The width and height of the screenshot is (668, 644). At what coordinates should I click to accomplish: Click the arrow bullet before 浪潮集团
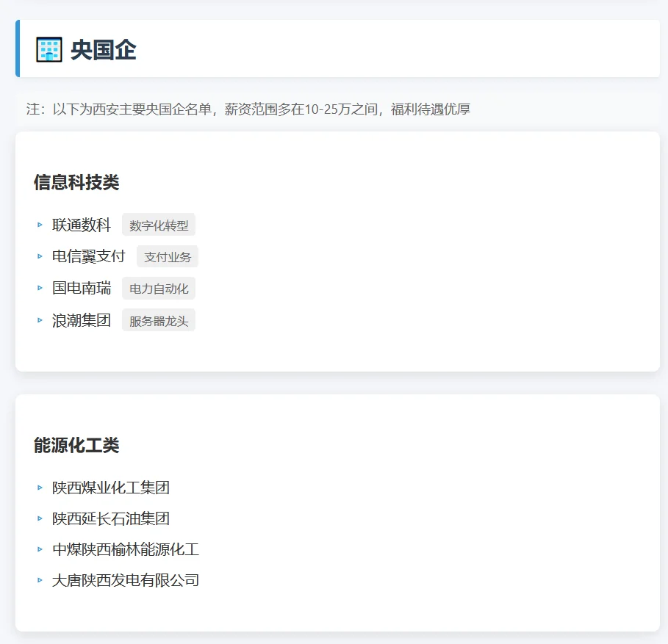(40, 320)
